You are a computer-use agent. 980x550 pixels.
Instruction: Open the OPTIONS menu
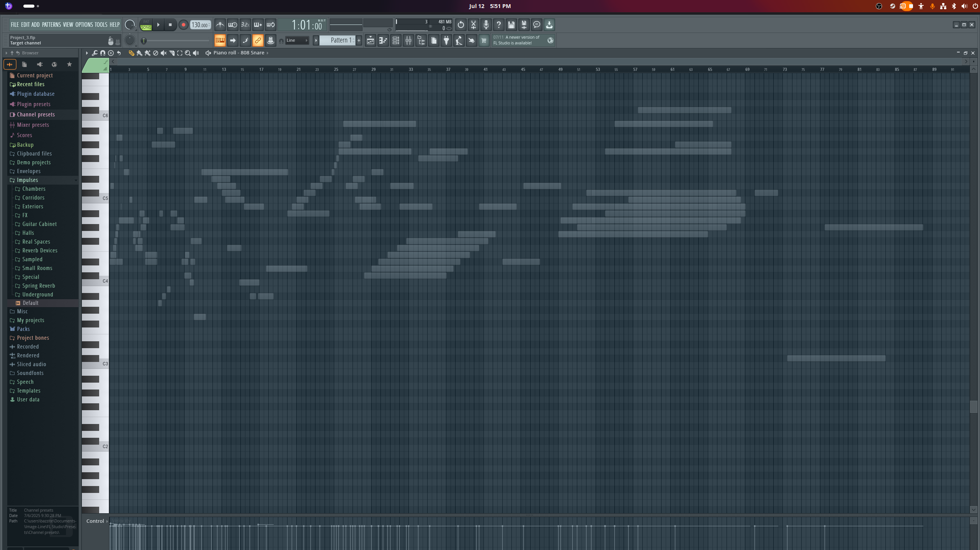pos(84,25)
